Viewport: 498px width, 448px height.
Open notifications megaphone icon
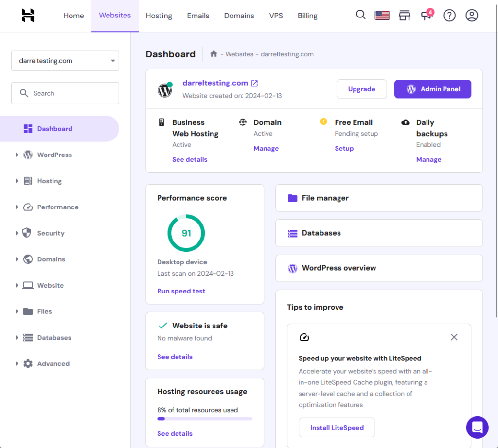(426, 15)
